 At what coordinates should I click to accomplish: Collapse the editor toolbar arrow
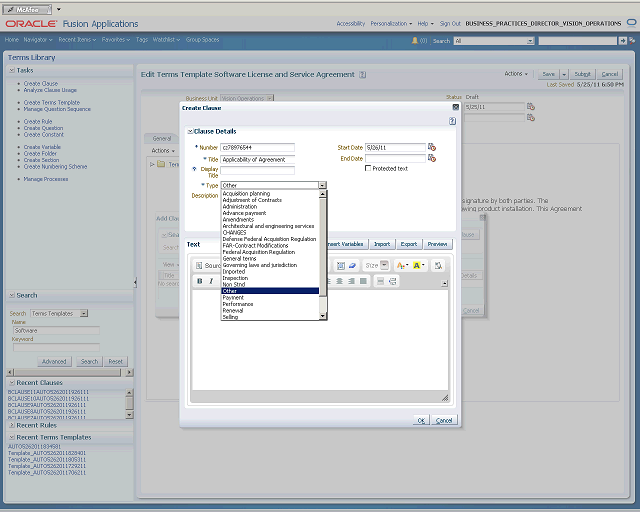tap(444, 283)
